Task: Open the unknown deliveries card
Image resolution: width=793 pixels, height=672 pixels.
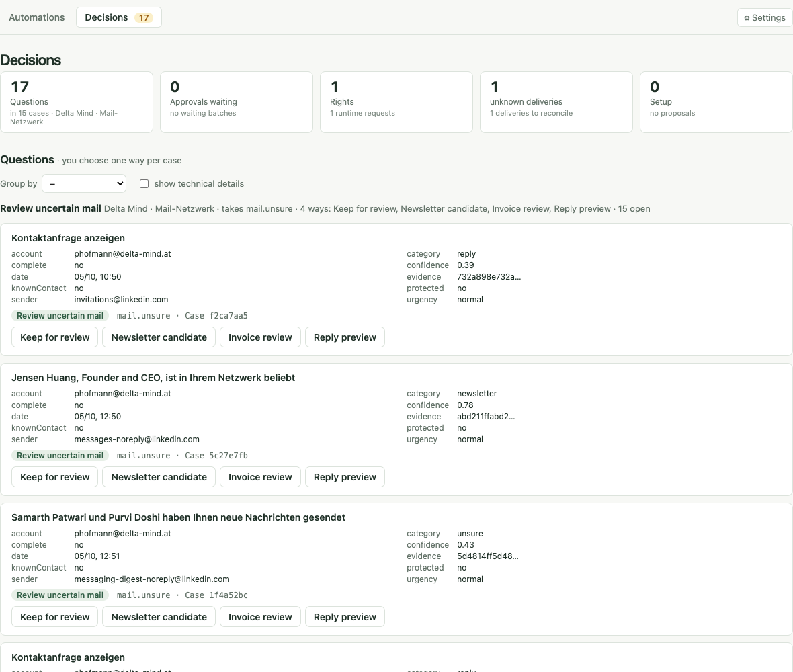Action: (x=556, y=102)
